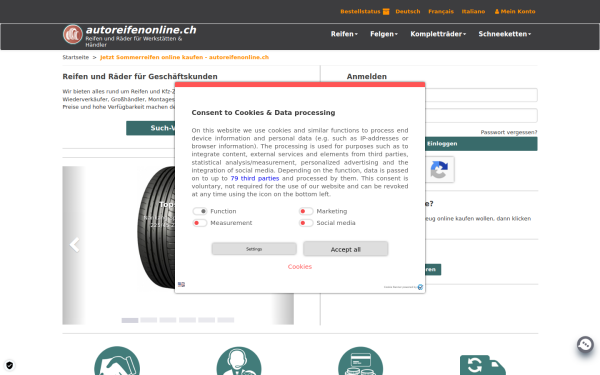Click the Bestellstatus box icon
Screen dimensions: 600x375
click(x=386, y=11)
